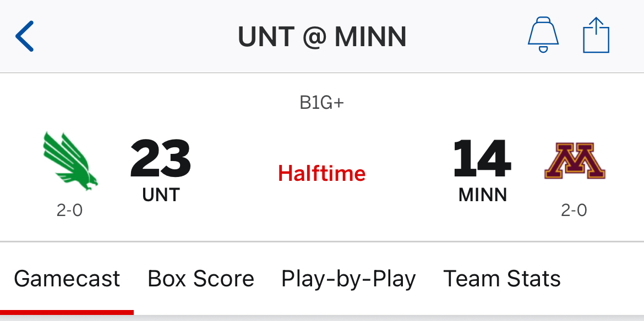644x321 pixels.
Task: Tap the North Texas eagle logo
Action: (70, 160)
